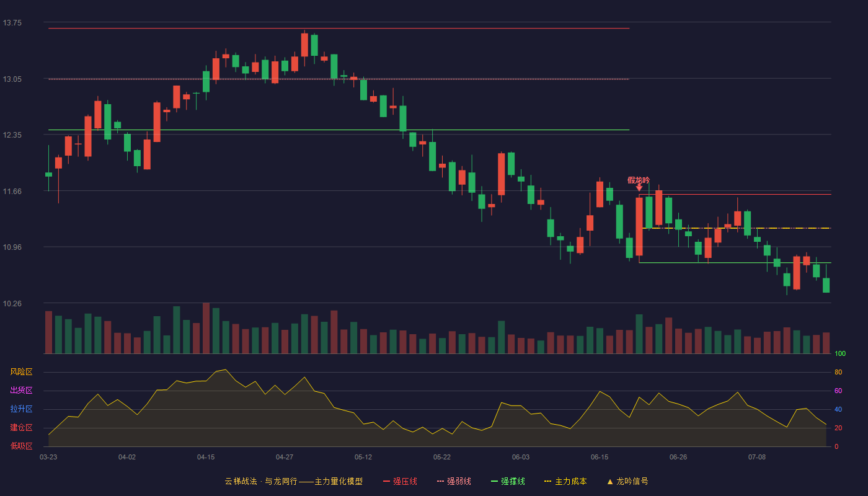Click the 建仓区 zone label

[x=21, y=428]
